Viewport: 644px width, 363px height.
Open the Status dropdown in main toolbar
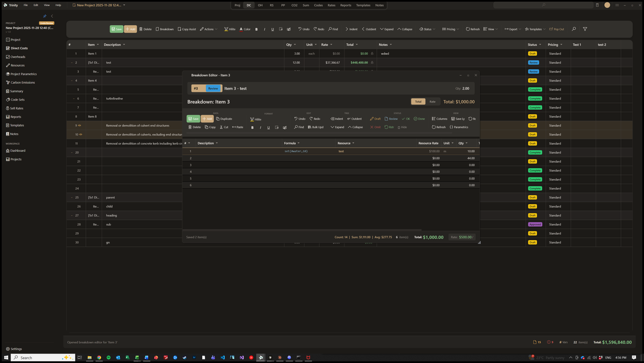click(x=427, y=29)
